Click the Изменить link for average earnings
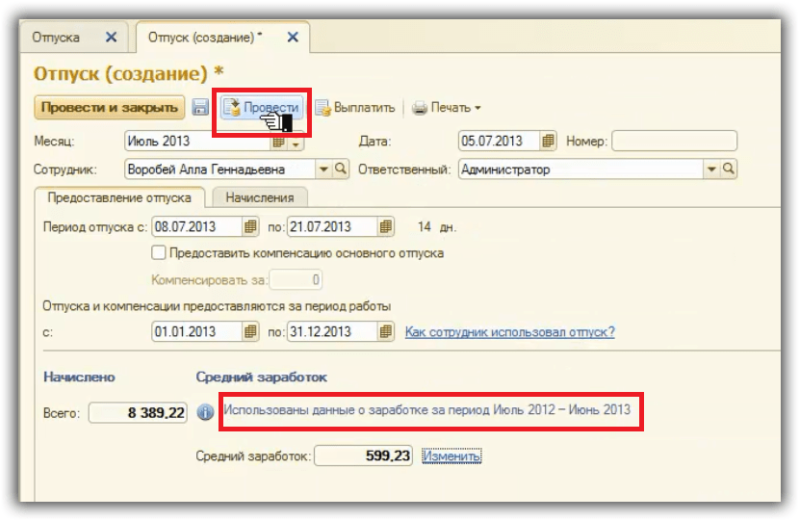800x521 pixels. (x=452, y=456)
